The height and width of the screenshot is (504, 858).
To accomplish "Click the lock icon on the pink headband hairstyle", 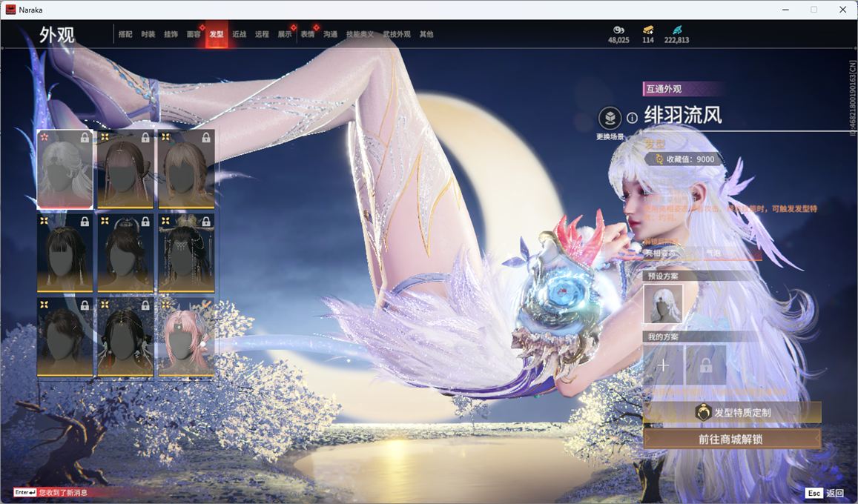I will pyautogui.click(x=145, y=138).
